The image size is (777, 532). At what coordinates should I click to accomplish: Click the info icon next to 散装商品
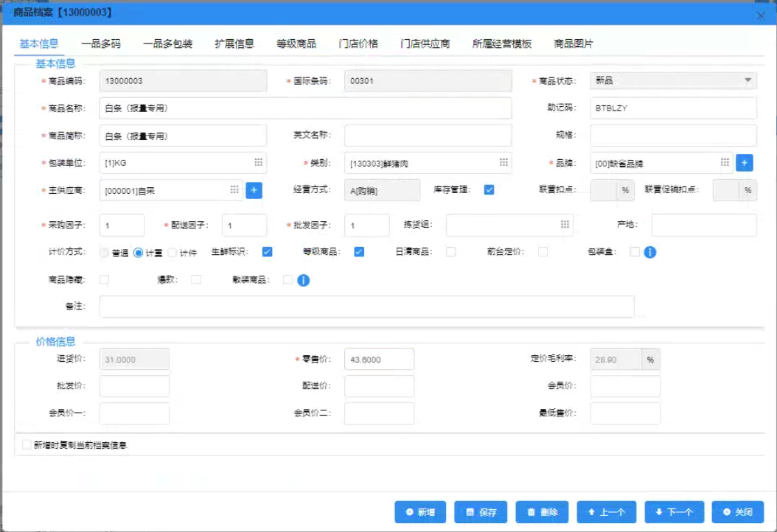click(x=304, y=280)
